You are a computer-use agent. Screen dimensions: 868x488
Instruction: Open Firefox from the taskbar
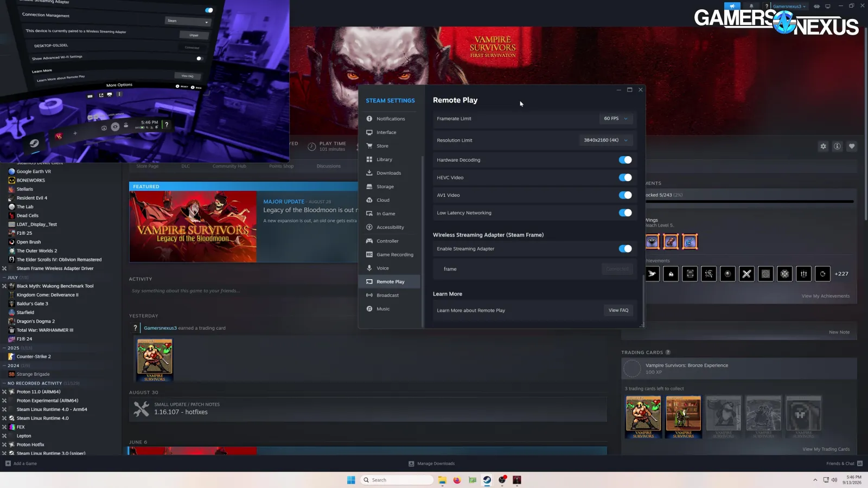click(457, 480)
